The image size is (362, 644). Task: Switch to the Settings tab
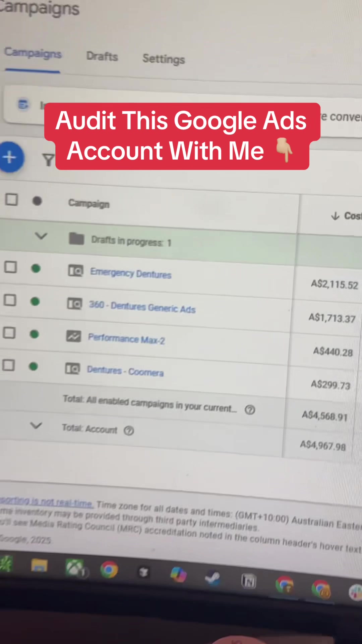[x=164, y=59]
